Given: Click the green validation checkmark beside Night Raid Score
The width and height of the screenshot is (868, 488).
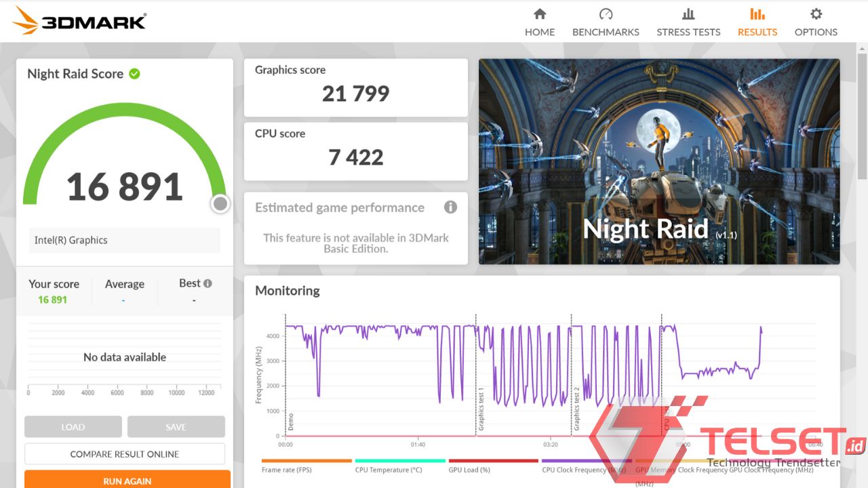Looking at the screenshot, I should coord(134,74).
